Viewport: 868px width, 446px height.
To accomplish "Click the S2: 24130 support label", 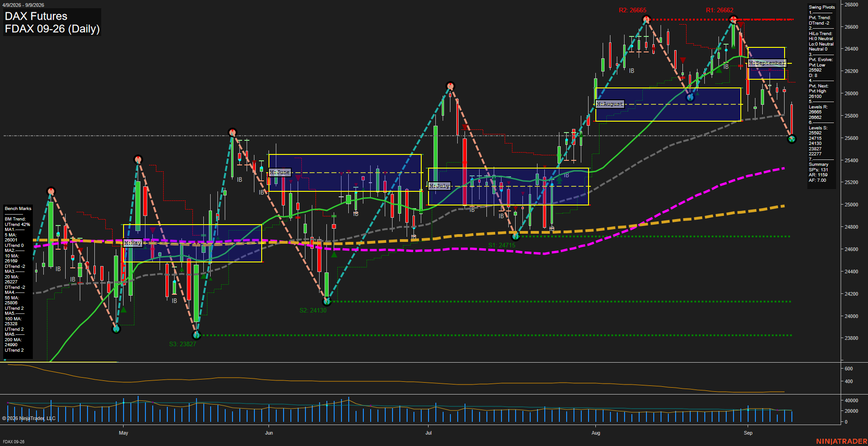I will pos(313,310).
